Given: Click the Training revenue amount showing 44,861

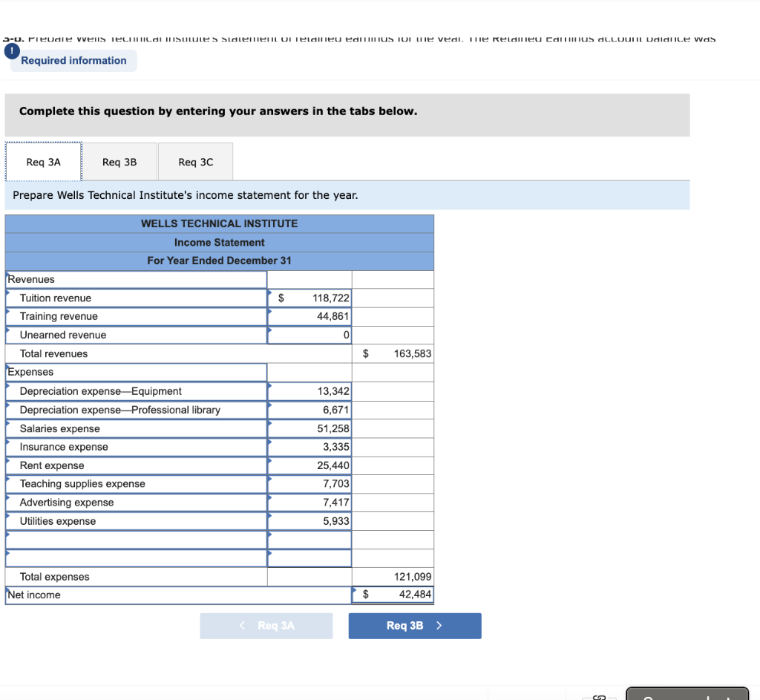Looking at the screenshot, I should (x=309, y=316).
